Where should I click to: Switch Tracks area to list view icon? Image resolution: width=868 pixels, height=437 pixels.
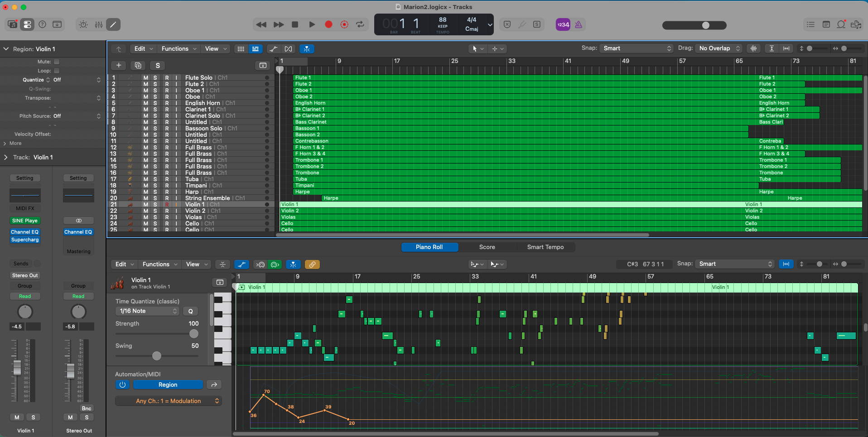pos(256,49)
